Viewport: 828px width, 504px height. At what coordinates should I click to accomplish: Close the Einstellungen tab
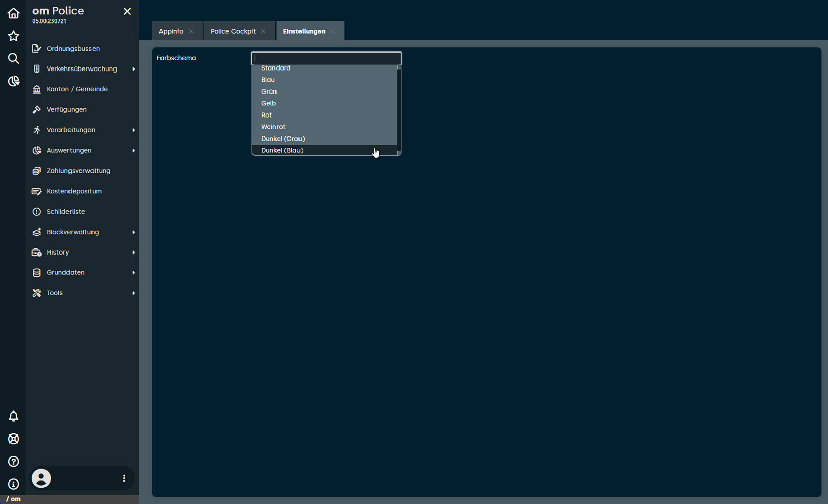[333, 31]
